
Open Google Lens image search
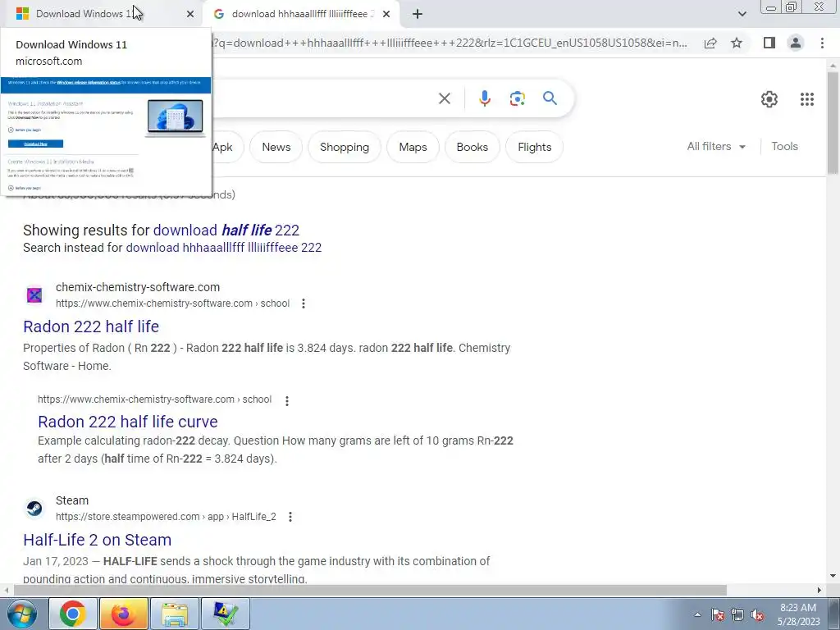tap(517, 98)
